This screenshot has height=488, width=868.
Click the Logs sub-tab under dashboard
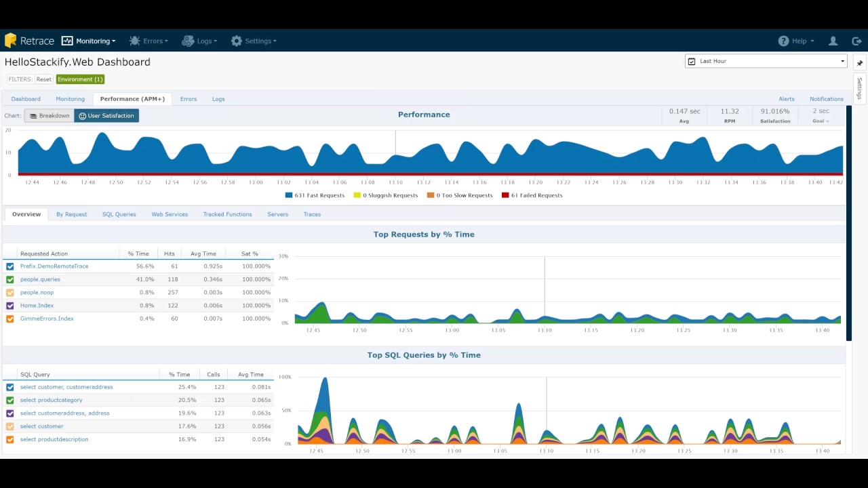point(218,99)
